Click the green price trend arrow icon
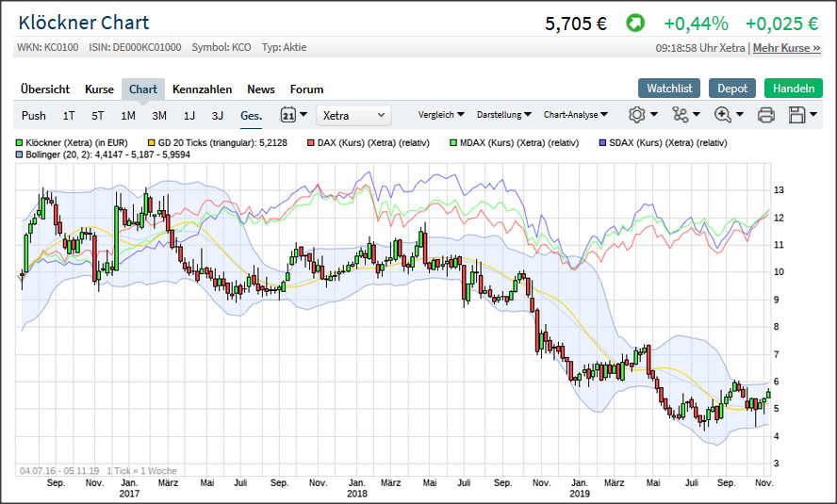837x504 pixels. [x=635, y=24]
